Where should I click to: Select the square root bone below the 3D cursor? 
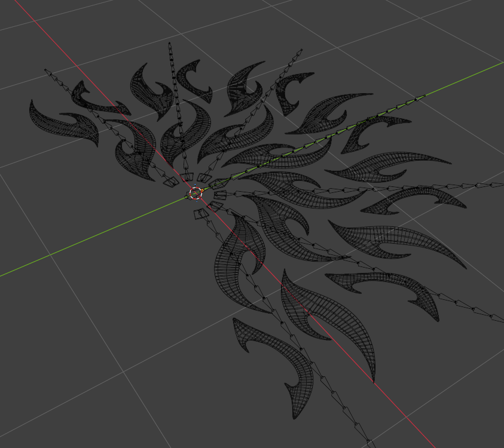click(x=200, y=214)
